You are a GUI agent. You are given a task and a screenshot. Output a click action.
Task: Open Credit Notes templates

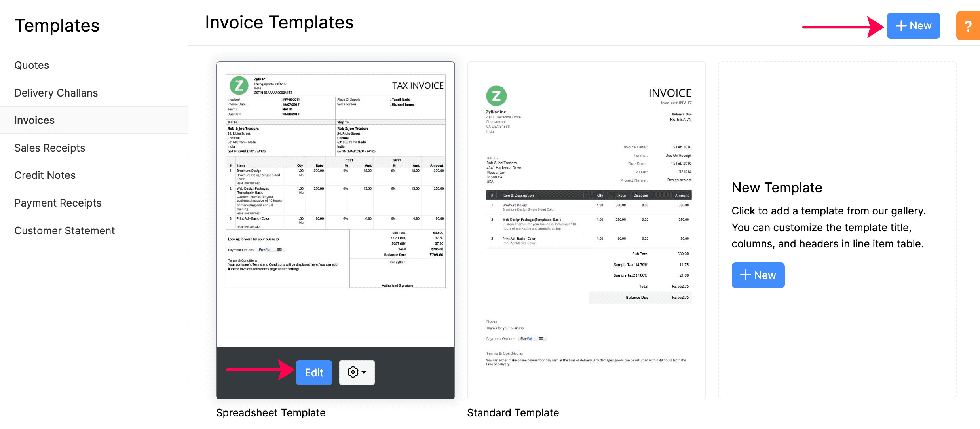point(45,175)
